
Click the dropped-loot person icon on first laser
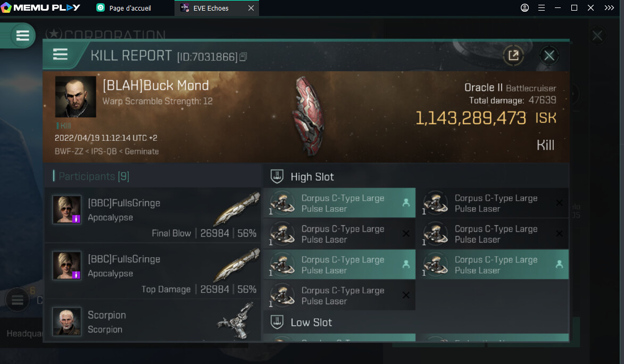406,203
